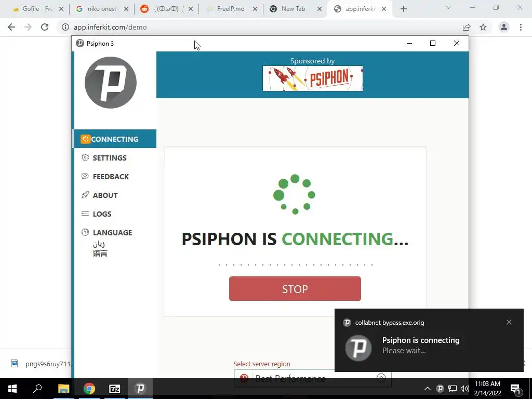Bookmark this page with the star icon
This screenshot has width=532, height=399.
pyautogui.click(x=483, y=27)
